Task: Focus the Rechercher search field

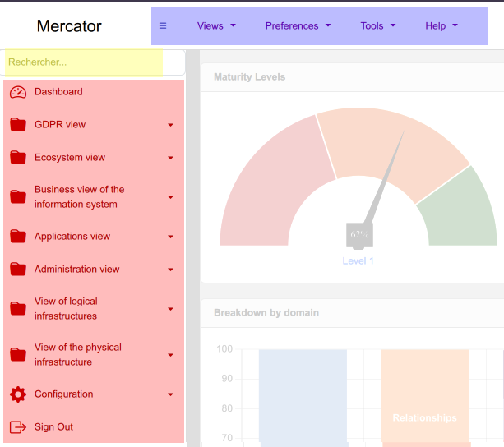Action: click(x=84, y=62)
